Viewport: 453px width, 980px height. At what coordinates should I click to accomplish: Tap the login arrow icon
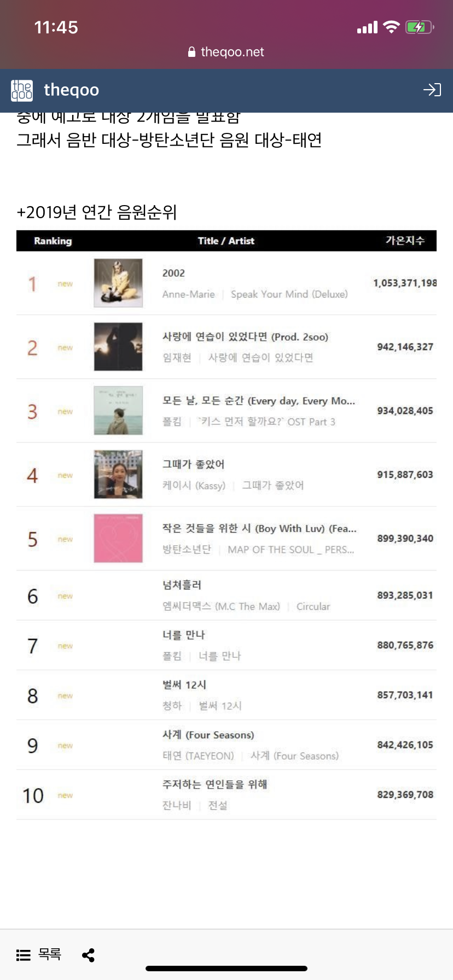click(432, 90)
